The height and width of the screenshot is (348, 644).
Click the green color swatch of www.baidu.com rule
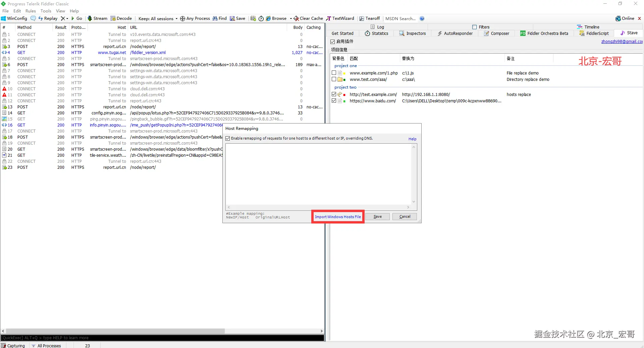344,101
